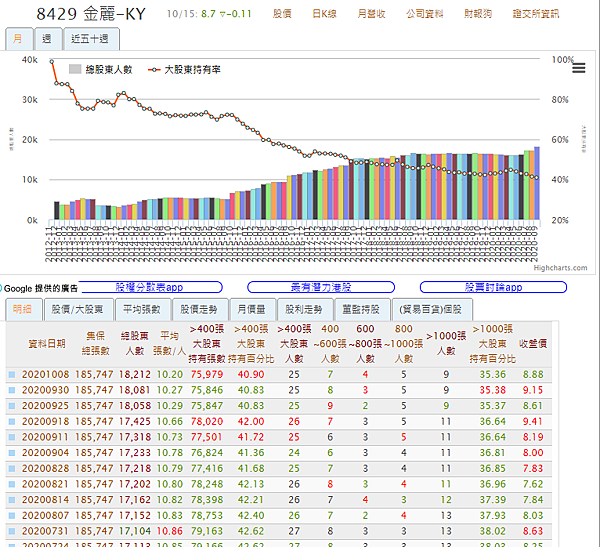Switch to the 週 chart period tab
Viewport: 600px width, 547px height.
[x=48, y=39]
